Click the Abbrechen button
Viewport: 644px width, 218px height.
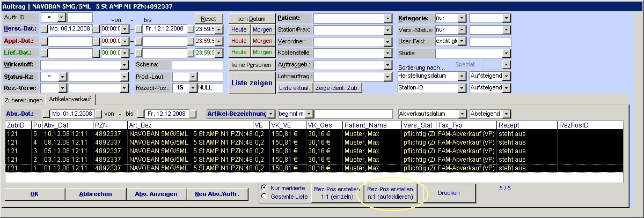tap(96, 194)
